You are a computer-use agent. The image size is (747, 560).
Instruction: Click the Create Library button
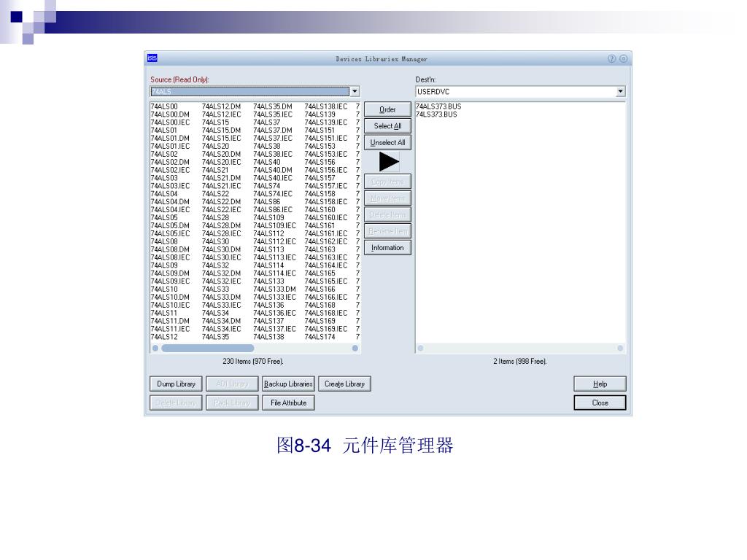click(344, 384)
